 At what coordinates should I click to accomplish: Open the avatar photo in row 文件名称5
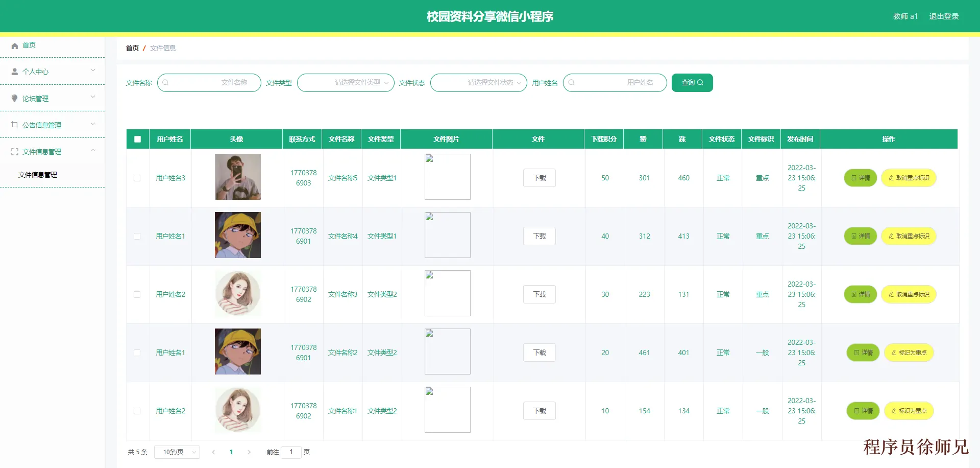238,177
